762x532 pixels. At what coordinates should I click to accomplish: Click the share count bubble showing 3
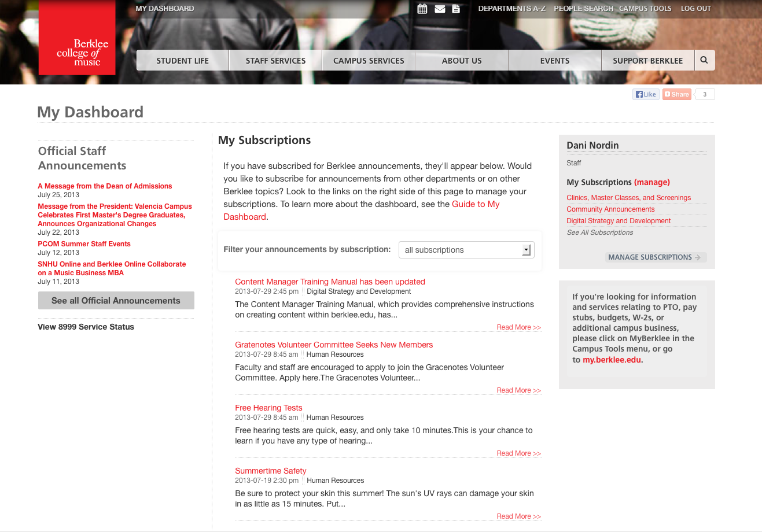point(705,94)
